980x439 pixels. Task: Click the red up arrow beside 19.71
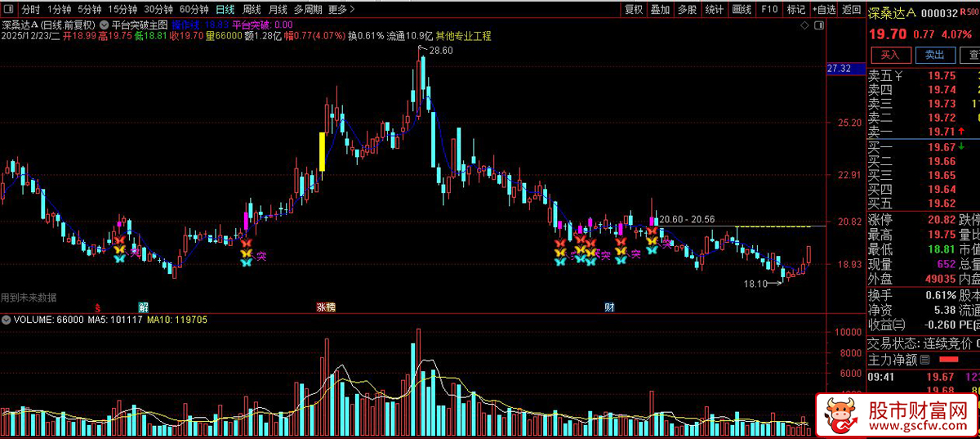pos(961,132)
